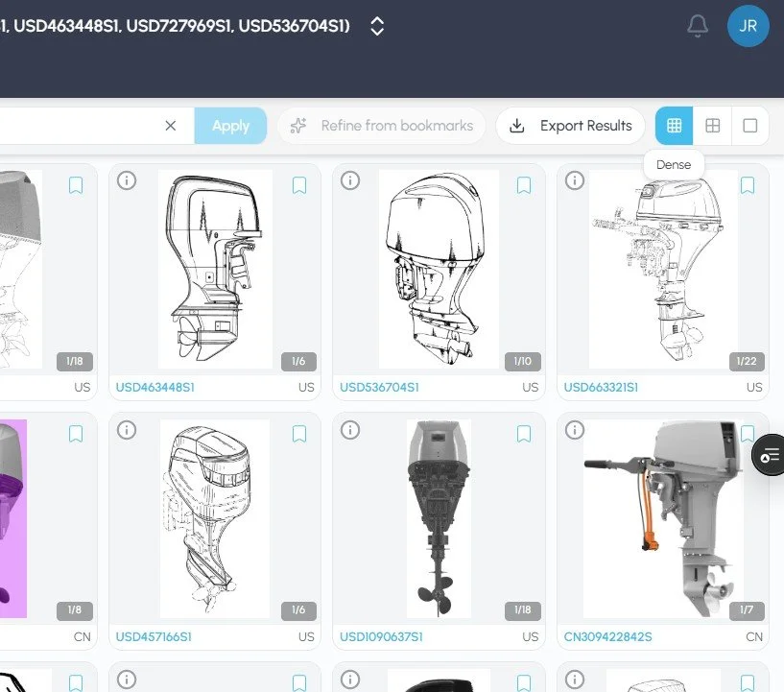Screen dimensions: 784x692
Task: Show info for USD1090637S1
Action: click(350, 429)
